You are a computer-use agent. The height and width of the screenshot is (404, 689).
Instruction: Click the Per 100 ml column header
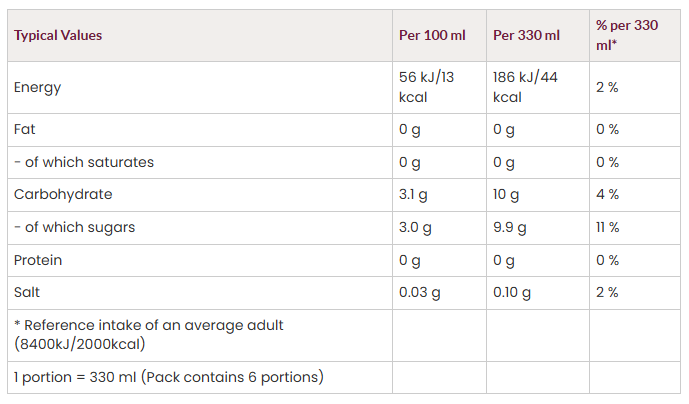click(432, 35)
